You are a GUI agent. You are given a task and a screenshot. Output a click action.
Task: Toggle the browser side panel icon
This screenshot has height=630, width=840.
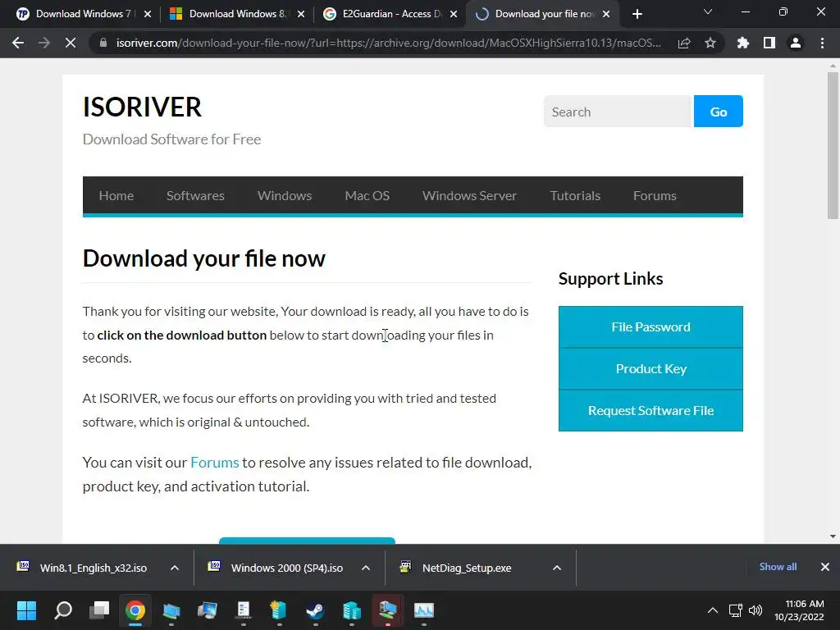[x=769, y=43]
